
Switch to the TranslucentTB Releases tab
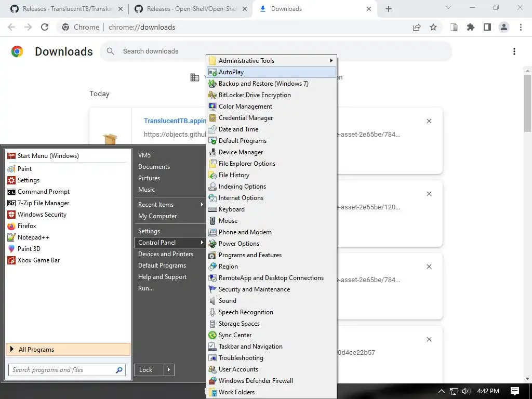pyautogui.click(x=66, y=9)
